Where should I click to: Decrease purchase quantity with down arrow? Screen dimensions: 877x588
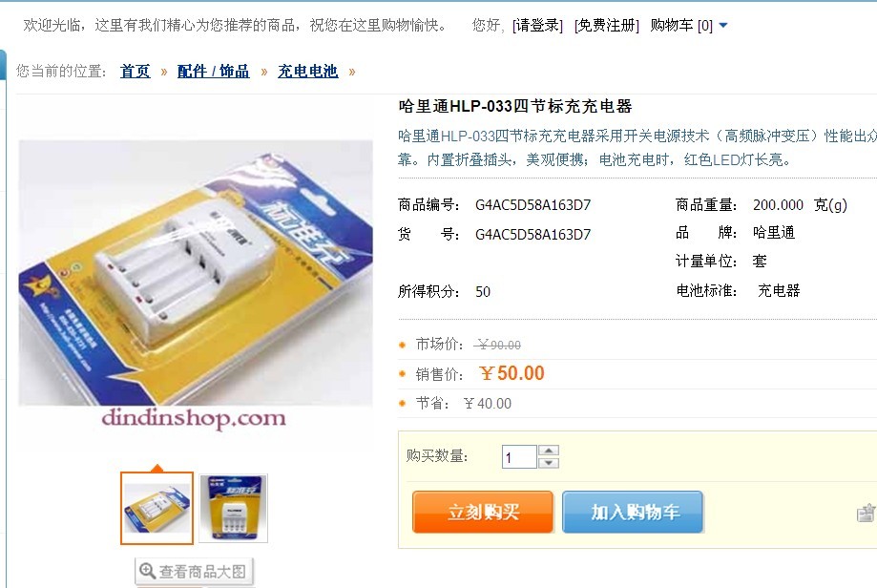tap(549, 463)
